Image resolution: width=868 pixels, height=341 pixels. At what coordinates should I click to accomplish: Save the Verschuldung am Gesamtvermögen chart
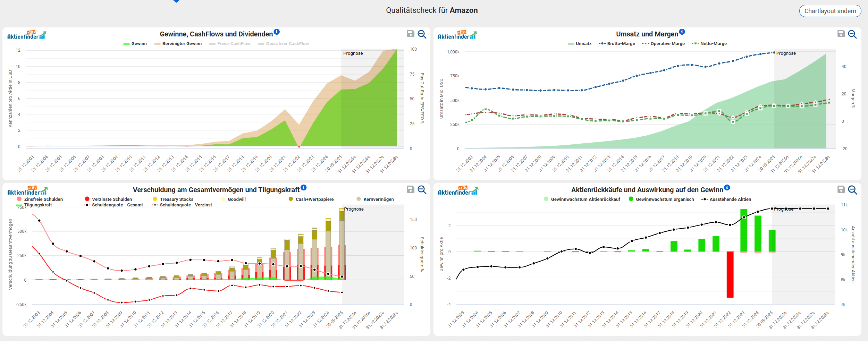pyautogui.click(x=411, y=189)
